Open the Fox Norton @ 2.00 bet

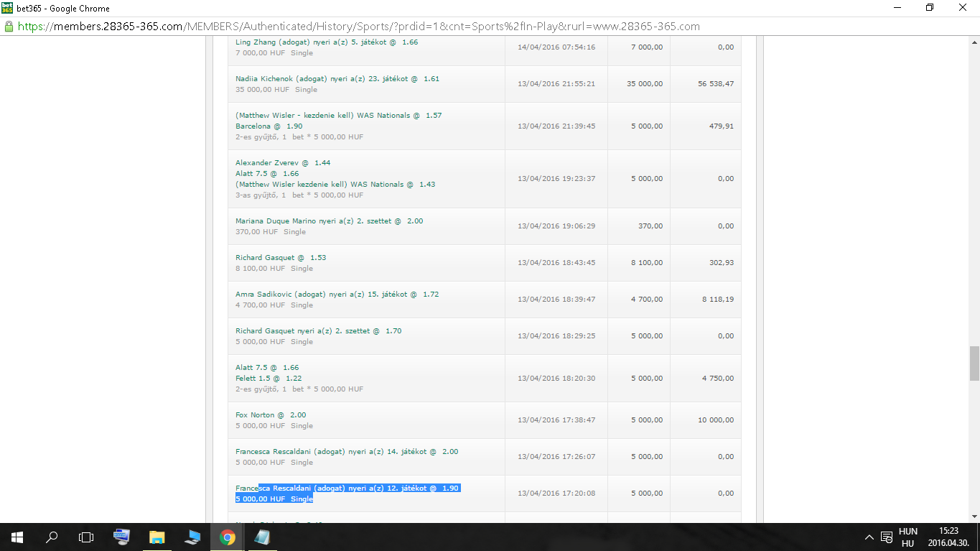click(x=271, y=415)
